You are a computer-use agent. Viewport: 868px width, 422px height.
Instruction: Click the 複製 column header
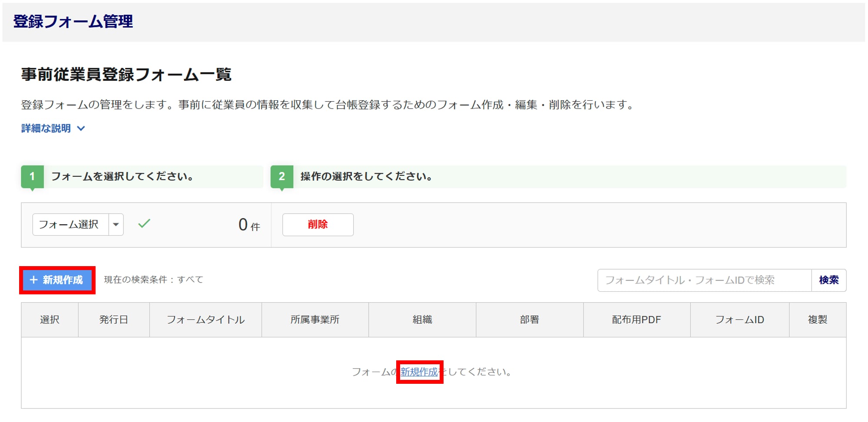(x=817, y=320)
